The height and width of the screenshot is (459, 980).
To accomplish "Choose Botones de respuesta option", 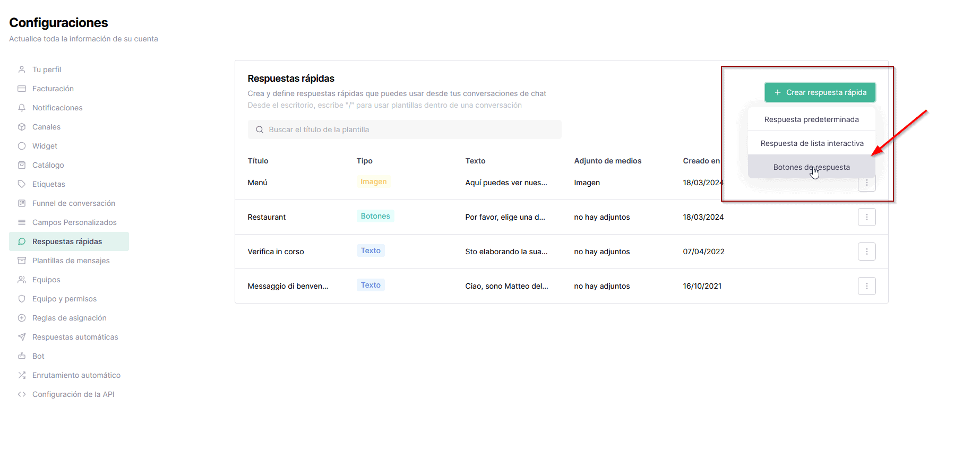I will point(811,167).
